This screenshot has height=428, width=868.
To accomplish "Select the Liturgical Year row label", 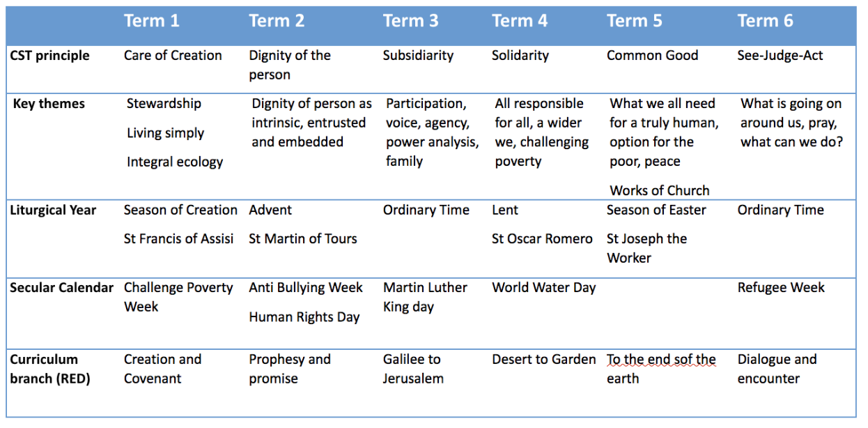I will coord(53,210).
